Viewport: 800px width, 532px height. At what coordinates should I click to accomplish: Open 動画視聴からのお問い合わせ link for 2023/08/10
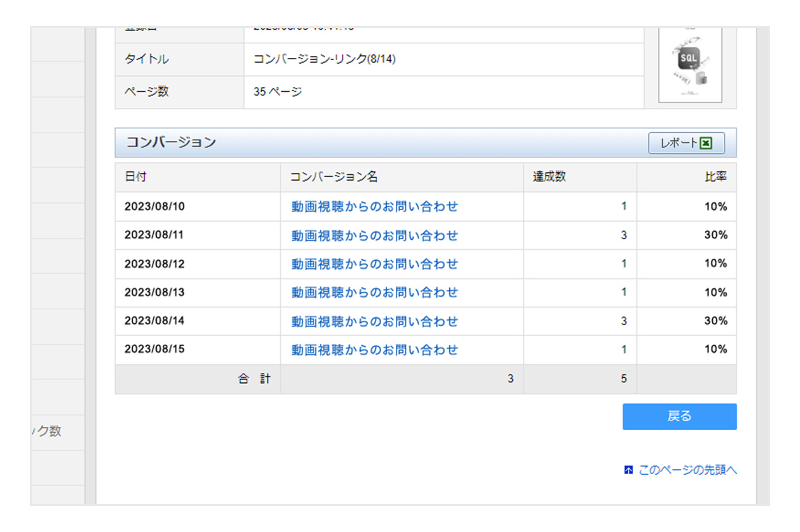coord(374,206)
